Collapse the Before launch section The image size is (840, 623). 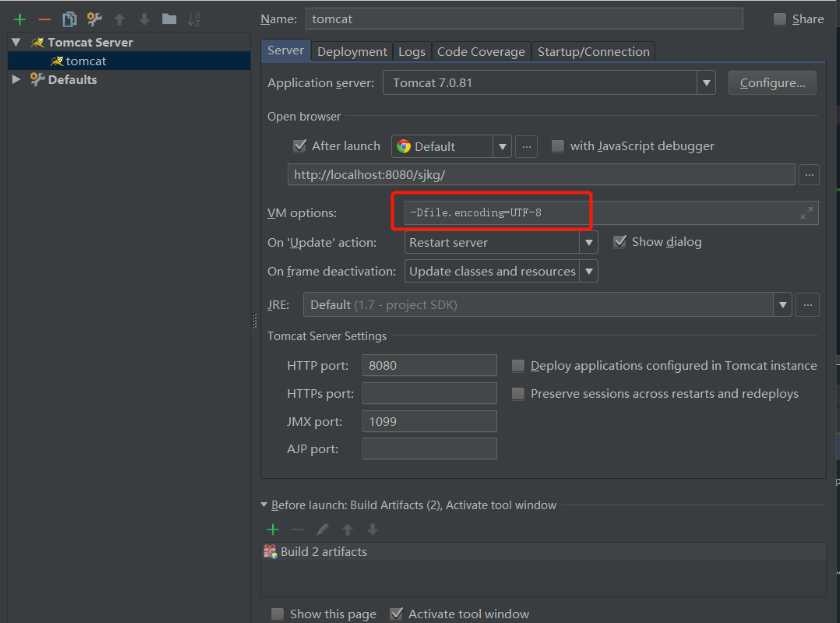point(264,505)
